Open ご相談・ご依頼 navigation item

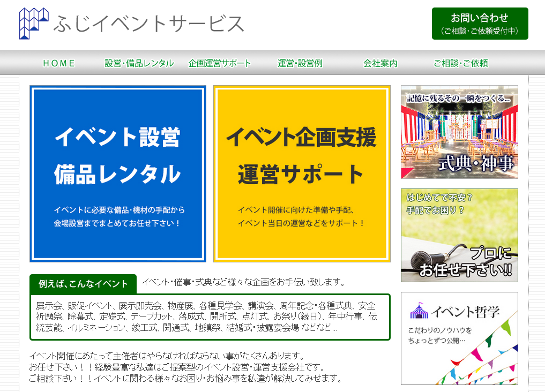click(x=459, y=63)
